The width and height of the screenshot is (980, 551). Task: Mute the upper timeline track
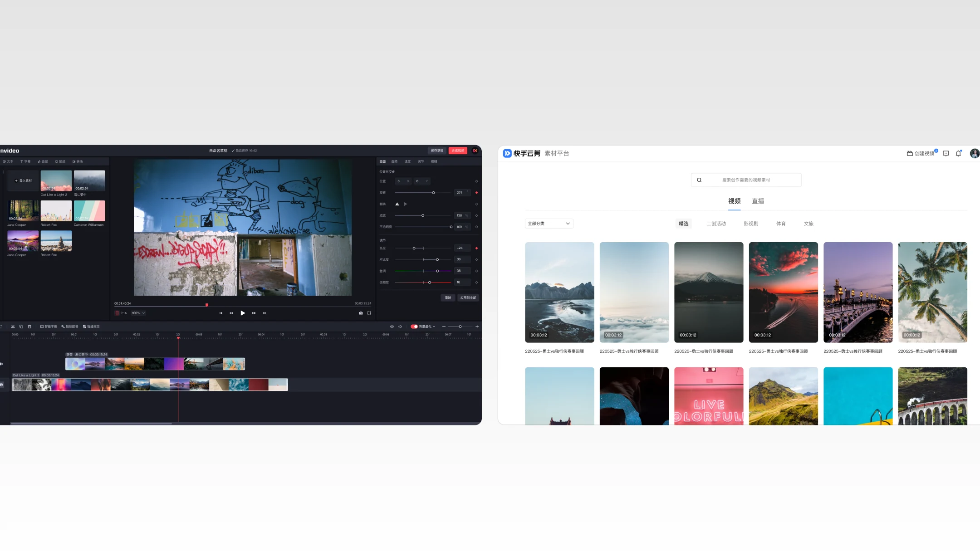[2, 364]
